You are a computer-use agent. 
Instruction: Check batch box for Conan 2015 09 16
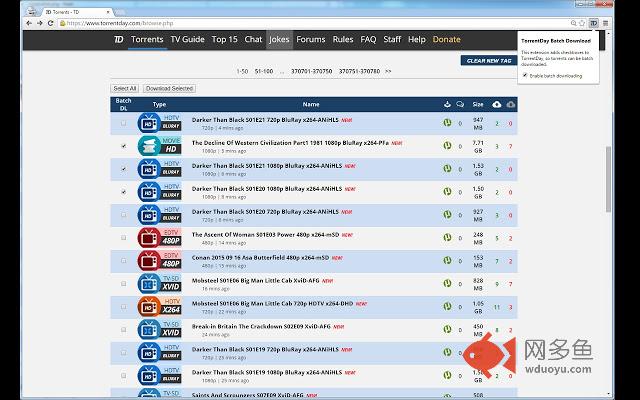(124, 260)
